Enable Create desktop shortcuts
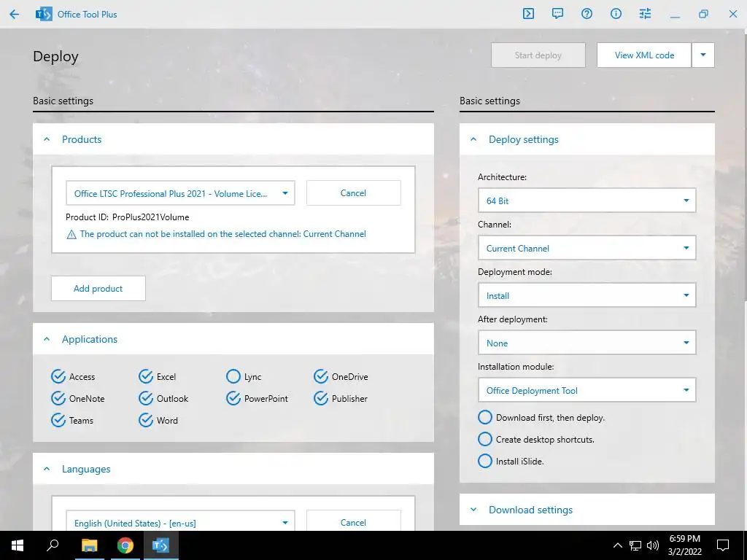 (x=485, y=440)
